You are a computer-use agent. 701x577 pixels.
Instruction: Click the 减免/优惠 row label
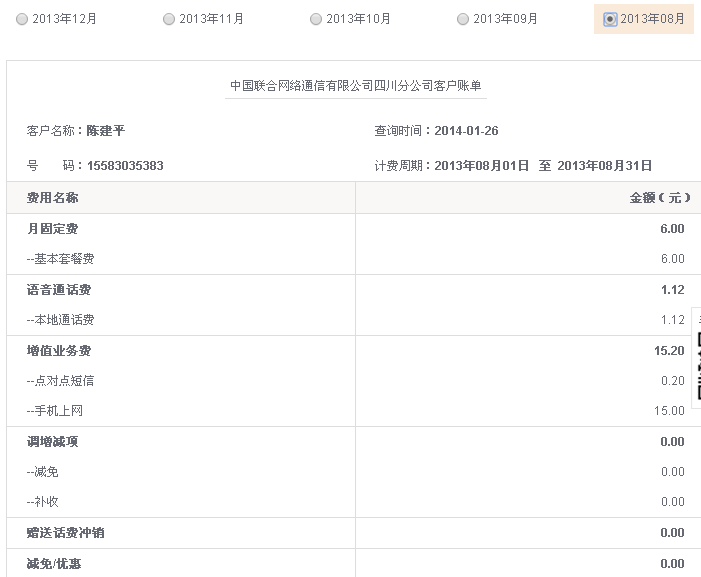pyautogui.click(x=54, y=564)
